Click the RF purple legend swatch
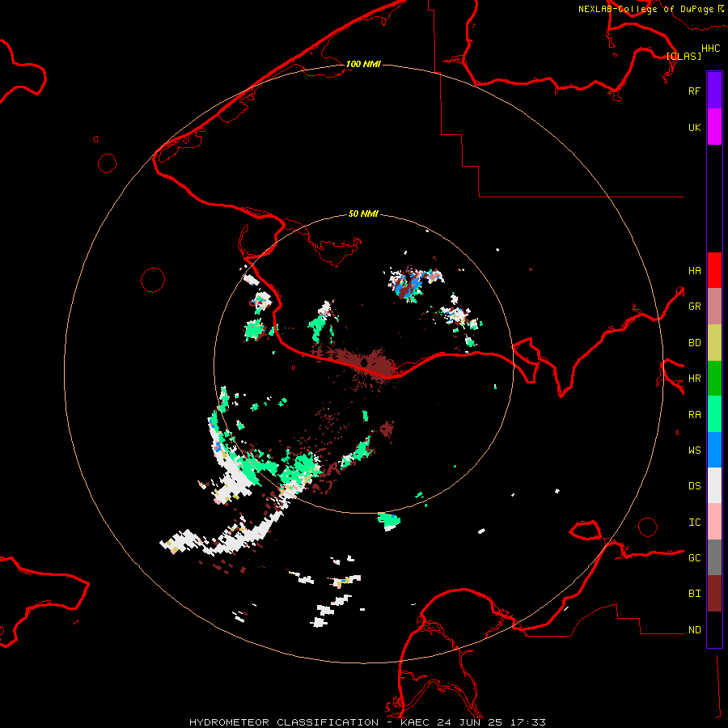The image size is (728, 728). (x=714, y=91)
